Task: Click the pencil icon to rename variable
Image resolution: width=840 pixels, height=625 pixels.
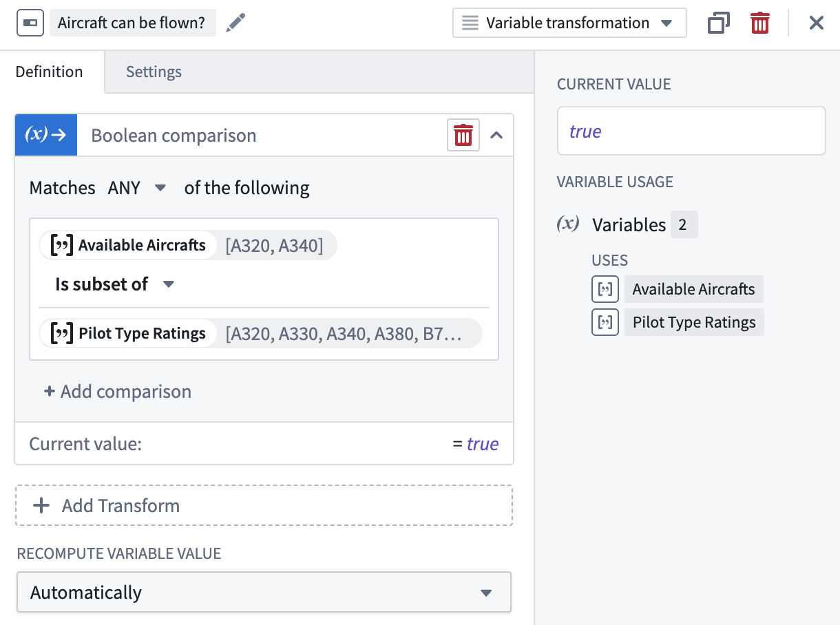Action: (x=235, y=23)
